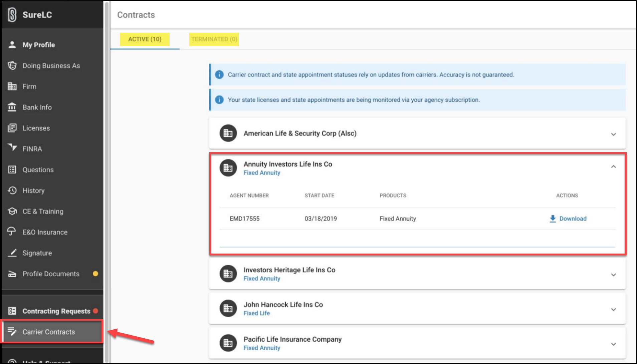Screen dimensions: 637x364
Task: Open the Signature menu item
Action: click(52, 253)
